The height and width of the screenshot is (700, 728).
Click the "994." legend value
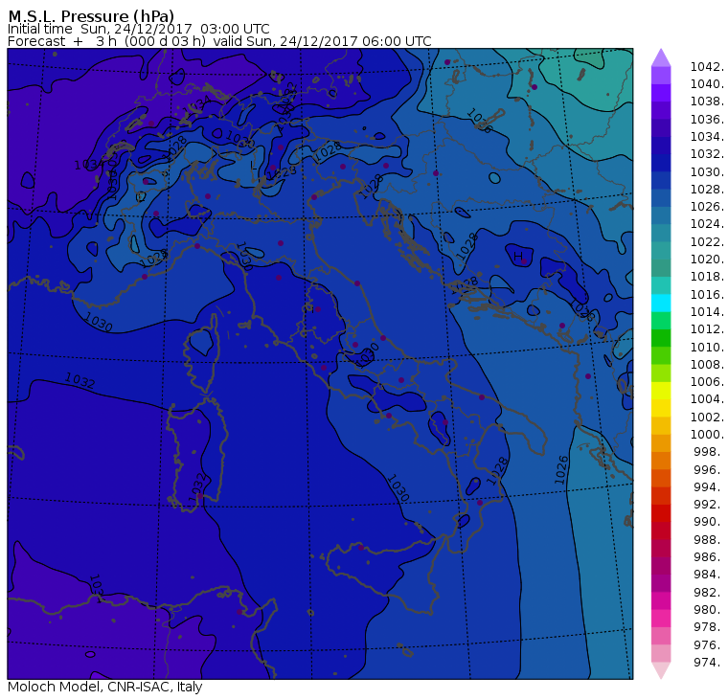click(x=709, y=487)
